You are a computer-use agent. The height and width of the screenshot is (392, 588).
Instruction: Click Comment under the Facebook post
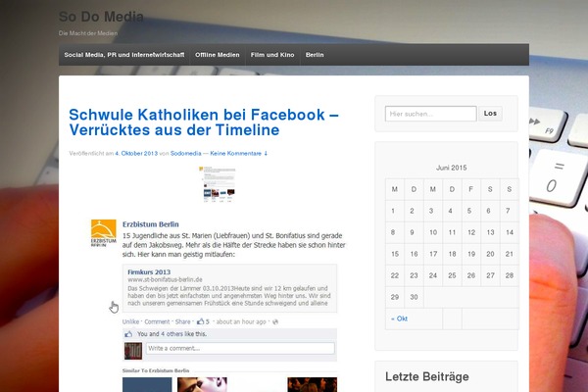[x=157, y=321]
